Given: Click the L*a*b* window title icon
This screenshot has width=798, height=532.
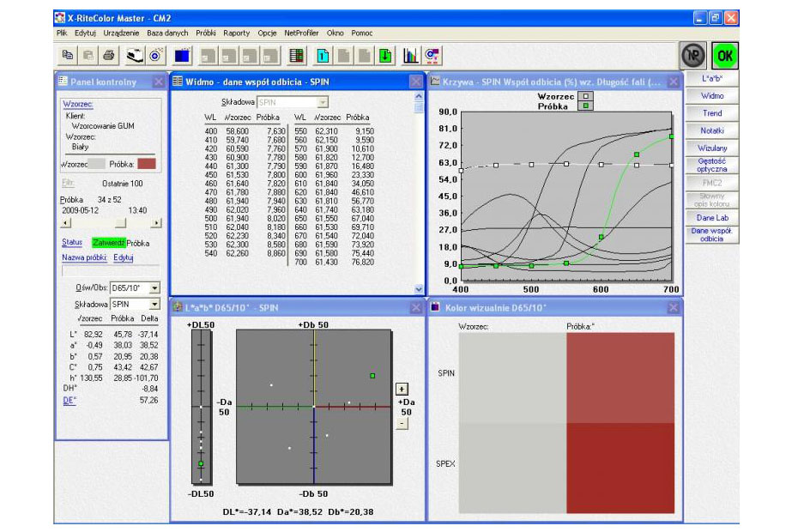Looking at the screenshot, I should pyautogui.click(x=177, y=307).
